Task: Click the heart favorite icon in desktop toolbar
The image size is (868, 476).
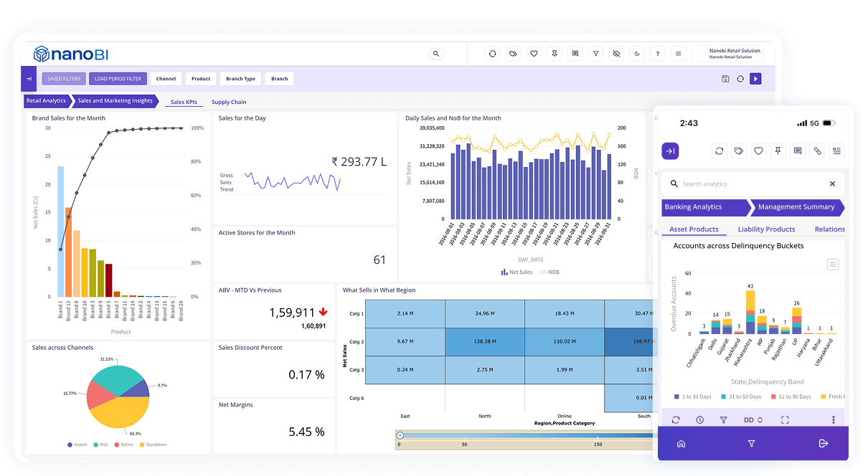Action: pyautogui.click(x=534, y=54)
